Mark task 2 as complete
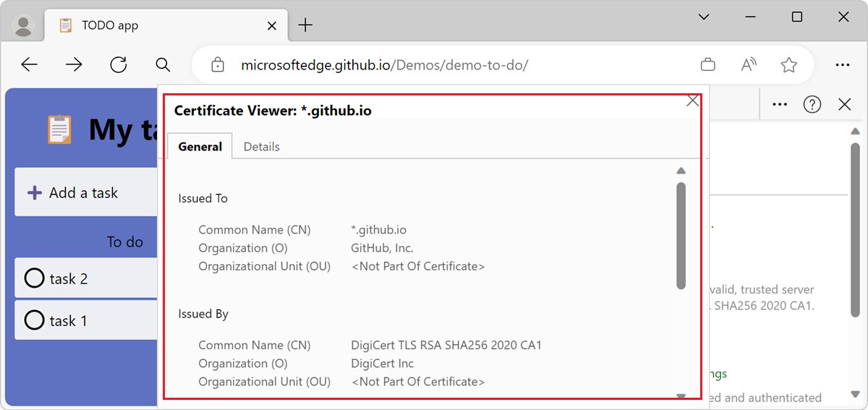 tap(34, 278)
